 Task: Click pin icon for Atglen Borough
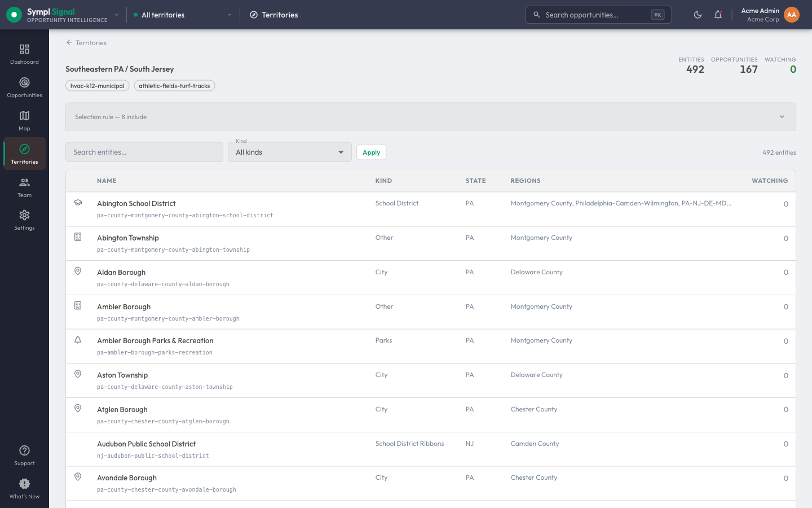(x=78, y=409)
